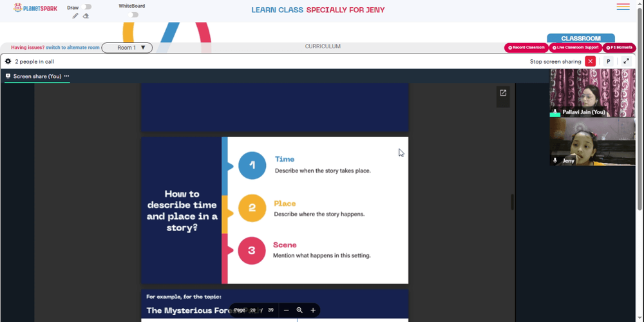The image size is (644, 322).
Task: Click the Scene heading
Action: coord(285,245)
